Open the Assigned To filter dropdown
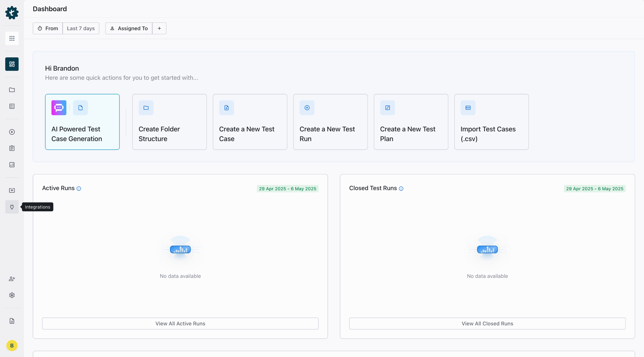Screen dimensions: 644x357 coord(129,28)
